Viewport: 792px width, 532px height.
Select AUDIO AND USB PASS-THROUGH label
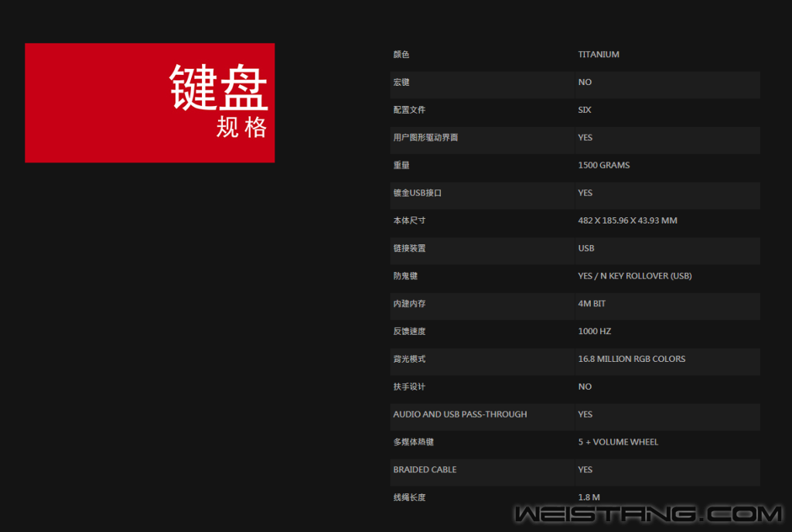point(459,414)
